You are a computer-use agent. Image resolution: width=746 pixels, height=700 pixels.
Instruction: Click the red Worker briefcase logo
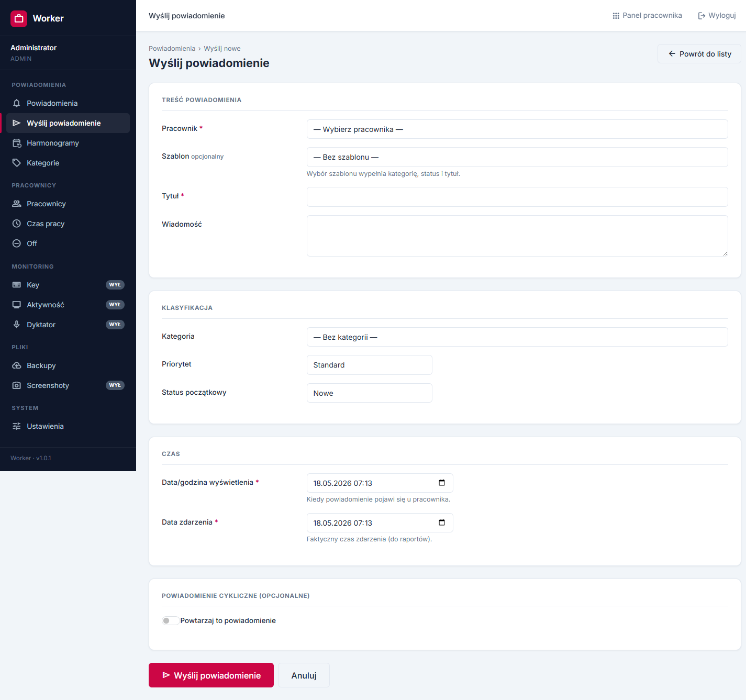click(19, 18)
